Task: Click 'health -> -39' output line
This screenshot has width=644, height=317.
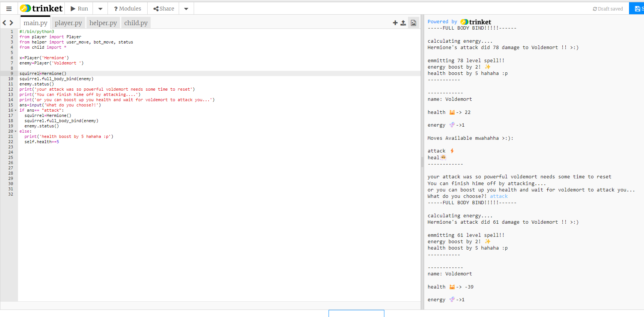Action: coord(450,287)
